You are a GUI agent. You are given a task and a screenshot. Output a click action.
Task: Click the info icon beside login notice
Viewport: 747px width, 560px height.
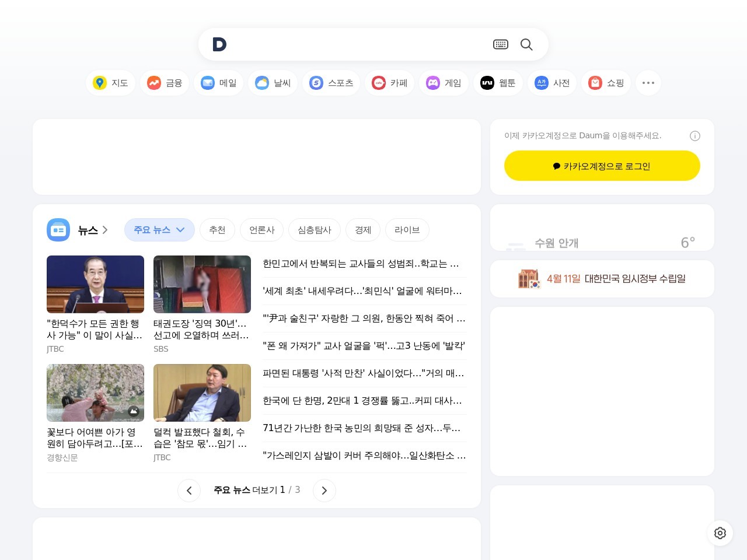(695, 136)
